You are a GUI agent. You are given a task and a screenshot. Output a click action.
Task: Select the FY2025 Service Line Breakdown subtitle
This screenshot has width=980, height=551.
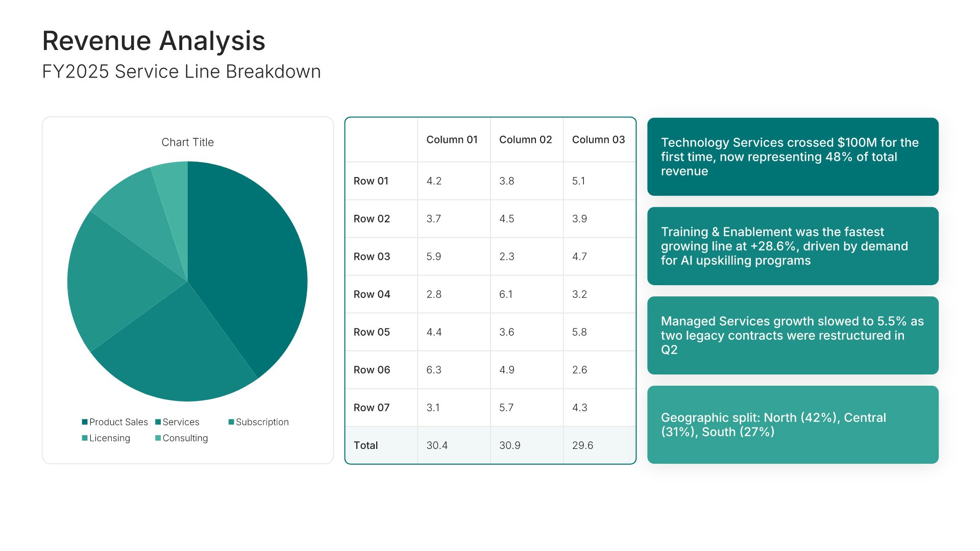click(181, 71)
